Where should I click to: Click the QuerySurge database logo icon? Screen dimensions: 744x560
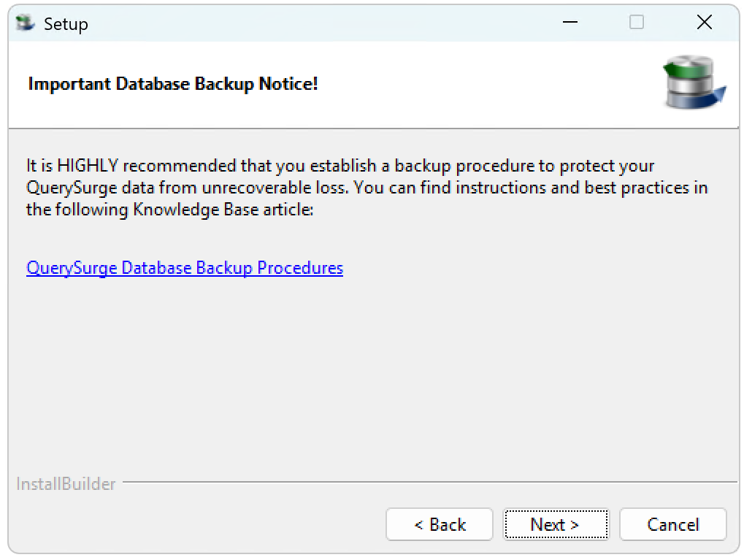pos(694,82)
